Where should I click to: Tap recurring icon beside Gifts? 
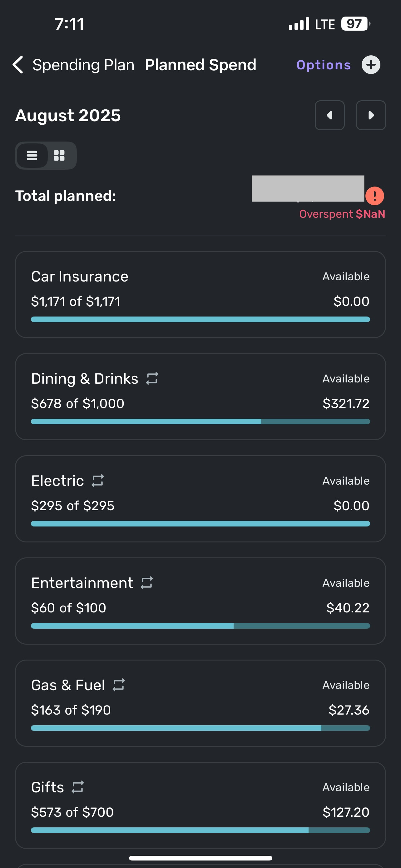tap(78, 787)
